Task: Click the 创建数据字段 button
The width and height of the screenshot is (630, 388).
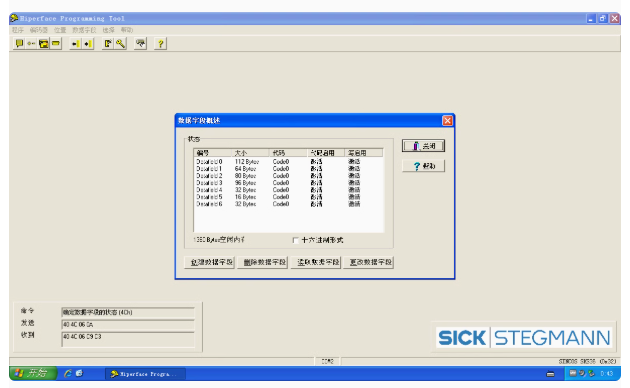Action: (209, 262)
